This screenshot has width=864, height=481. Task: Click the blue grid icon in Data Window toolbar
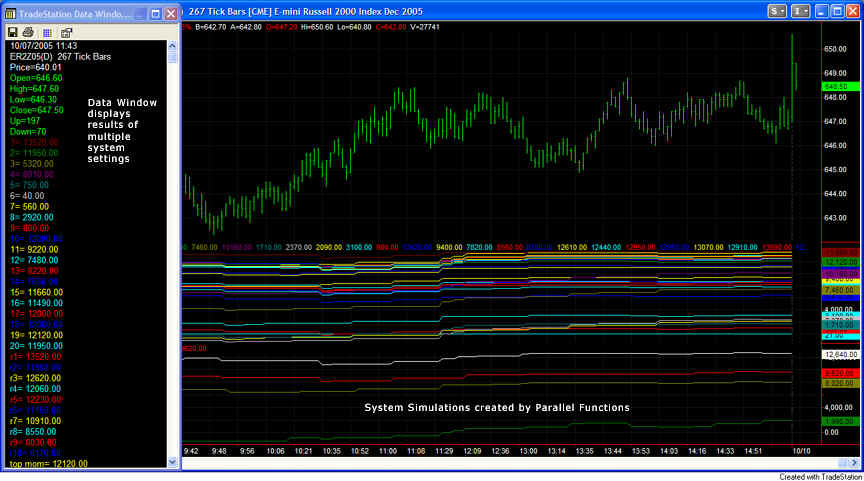tap(46, 32)
